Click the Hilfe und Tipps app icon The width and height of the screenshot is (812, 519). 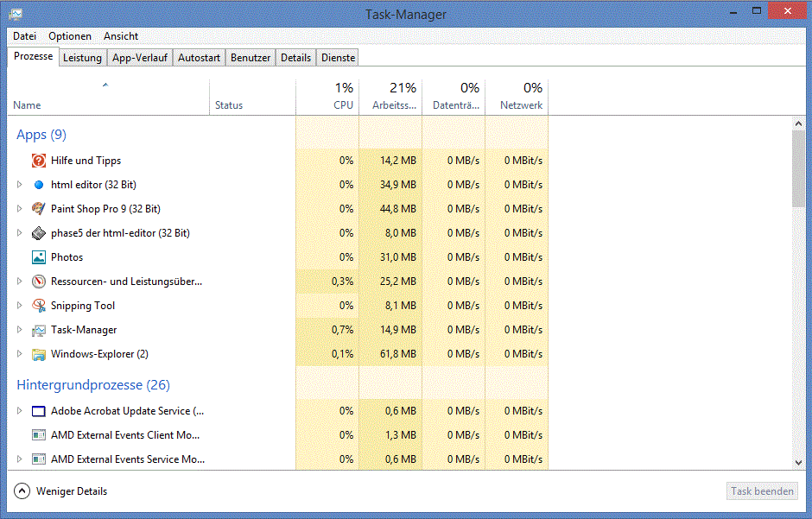[39, 161]
